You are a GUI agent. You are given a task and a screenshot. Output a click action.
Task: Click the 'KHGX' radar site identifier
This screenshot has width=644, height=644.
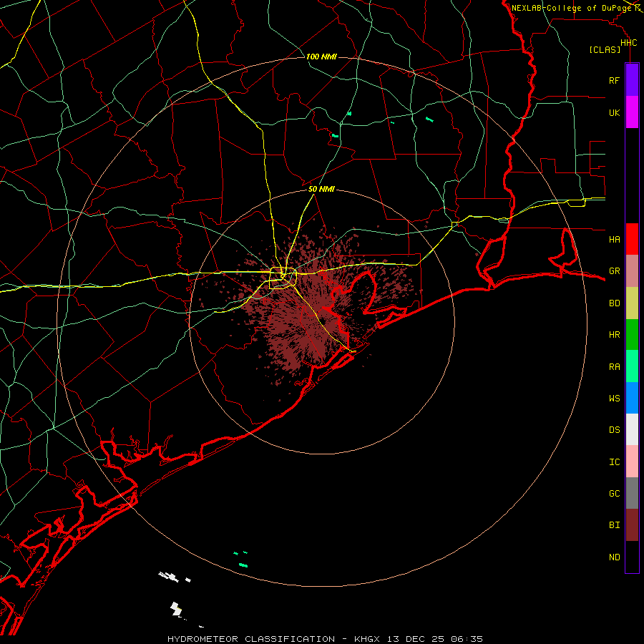(367, 639)
